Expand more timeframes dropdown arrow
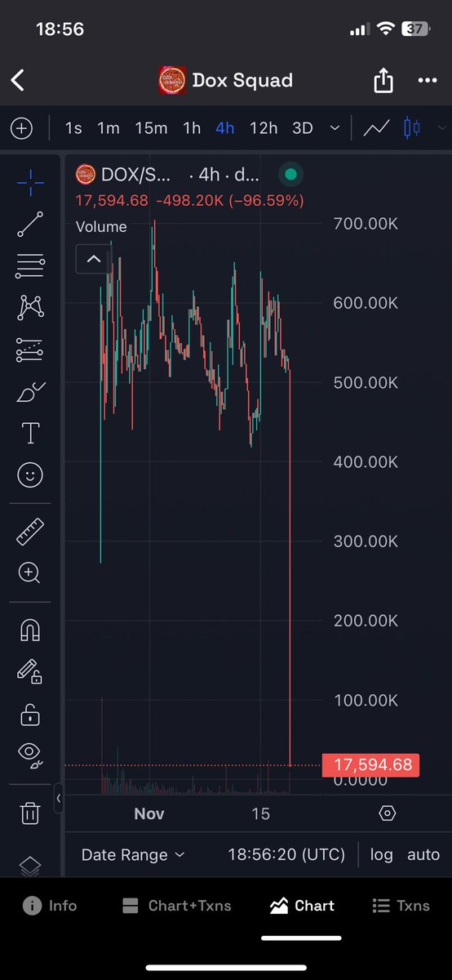The width and height of the screenshot is (452, 980). pyautogui.click(x=335, y=128)
